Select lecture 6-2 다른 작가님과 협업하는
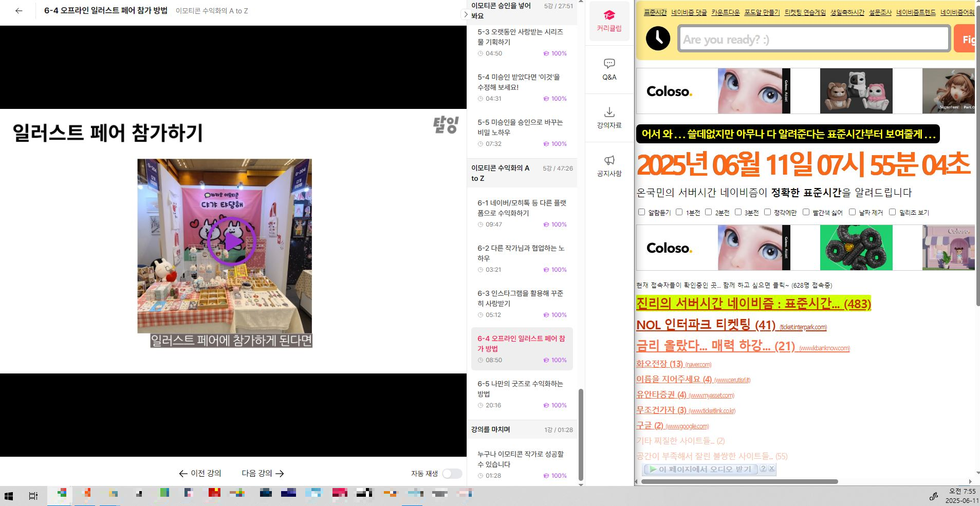980x506 pixels. coord(522,258)
